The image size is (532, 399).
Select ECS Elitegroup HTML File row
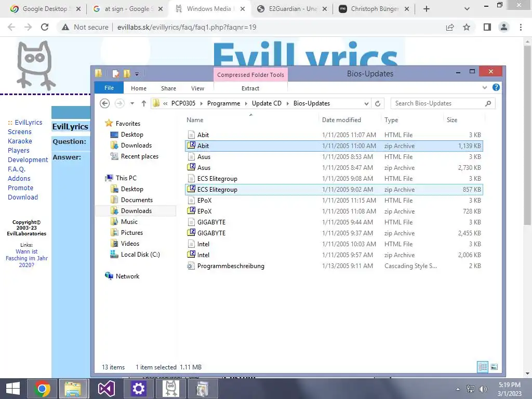(x=334, y=179)
